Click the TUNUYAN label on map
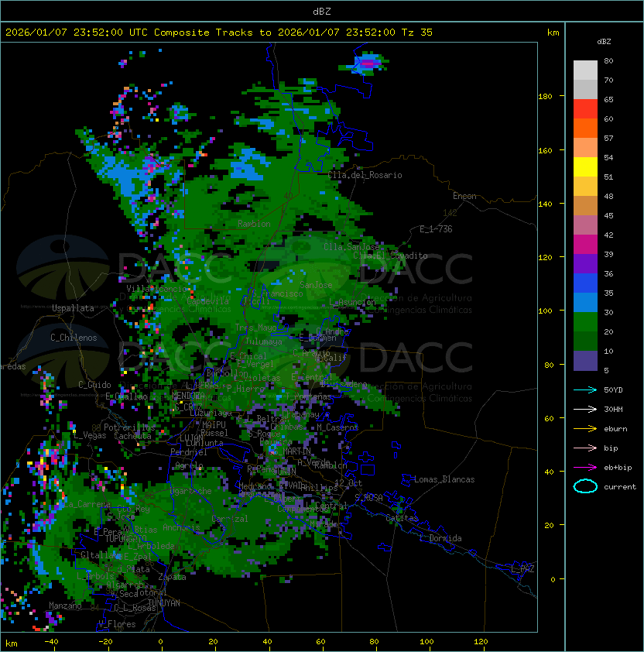 pyautogui.click(x=164, y=603)
